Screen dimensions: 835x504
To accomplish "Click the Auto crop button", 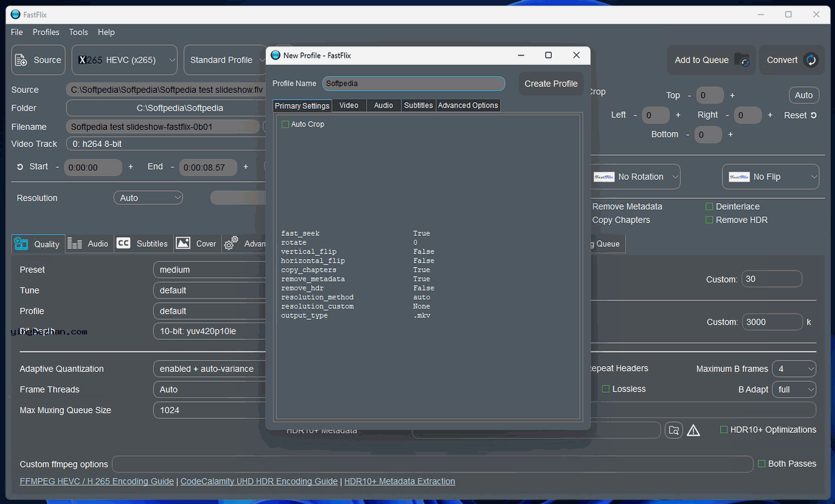I will click(804, 95).
